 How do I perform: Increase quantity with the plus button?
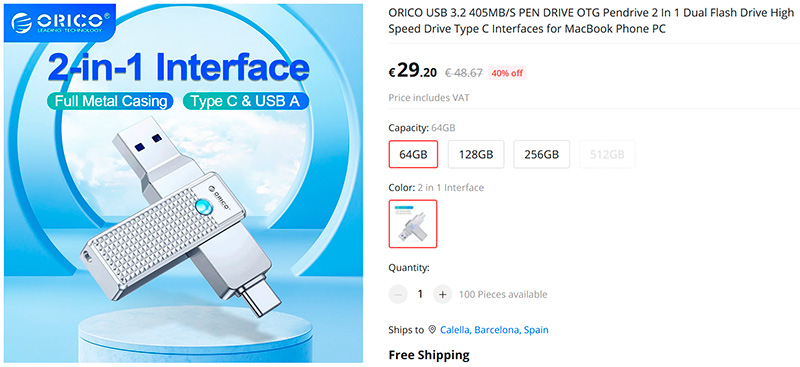coord(442,295)
